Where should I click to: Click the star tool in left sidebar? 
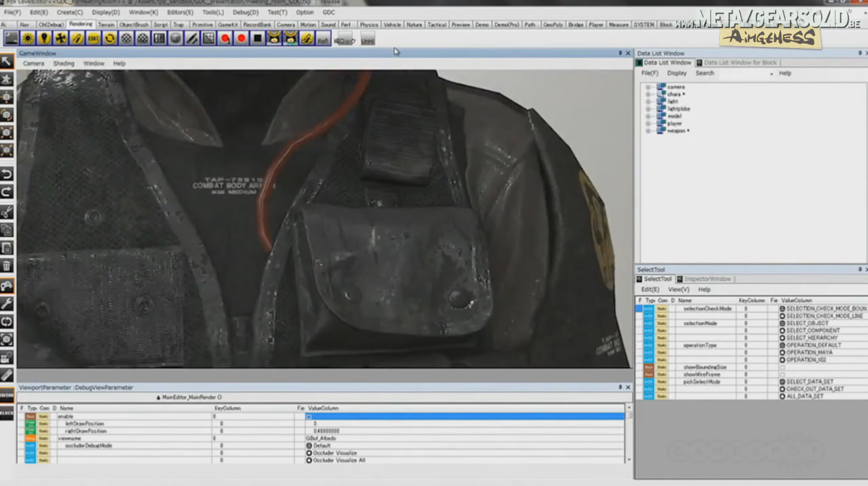point(7,79)
